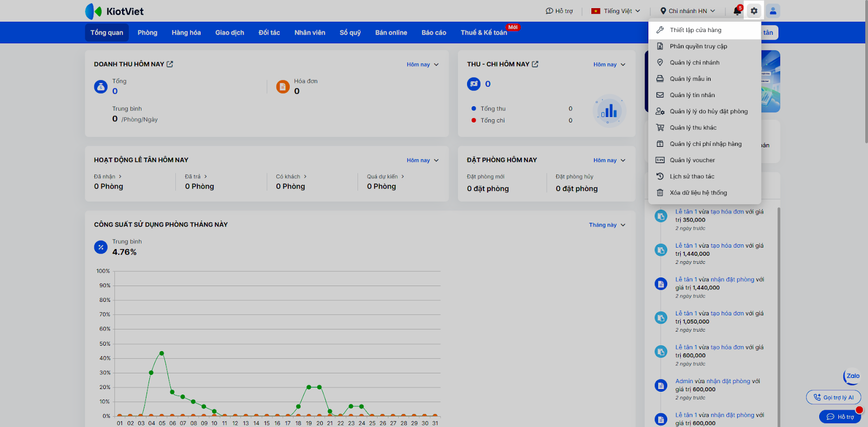This screenshot has height=427, width=868.
Task: Open the settings gear menu
Action: pyautogui.click(x=754, y=11)
